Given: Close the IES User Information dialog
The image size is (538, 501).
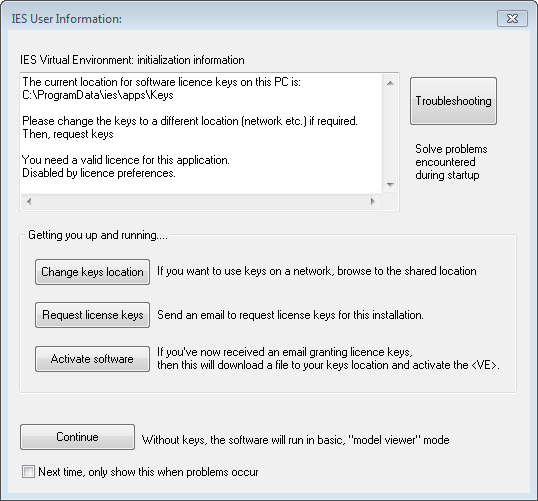Looking at the screenshot, I should click(512, 19).
